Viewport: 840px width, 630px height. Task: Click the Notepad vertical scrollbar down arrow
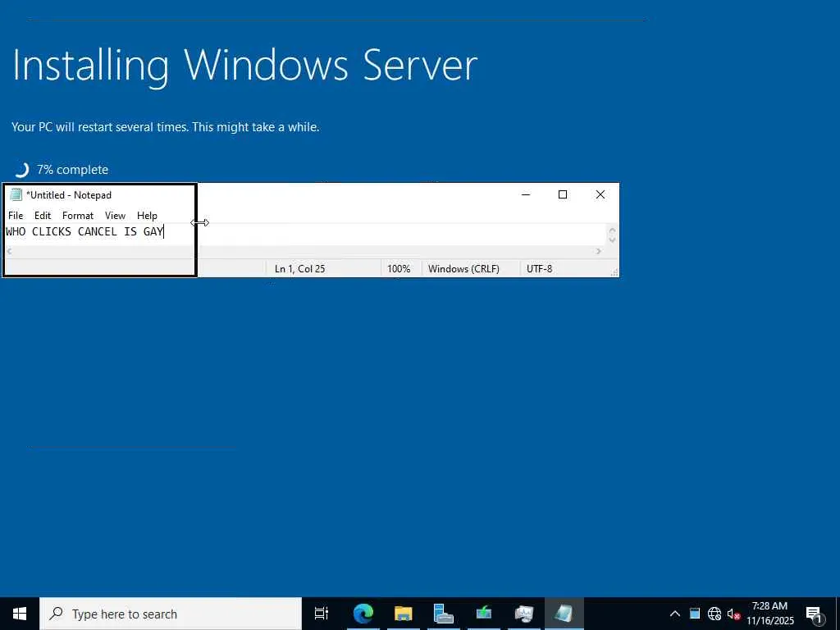tap(612, 240)
